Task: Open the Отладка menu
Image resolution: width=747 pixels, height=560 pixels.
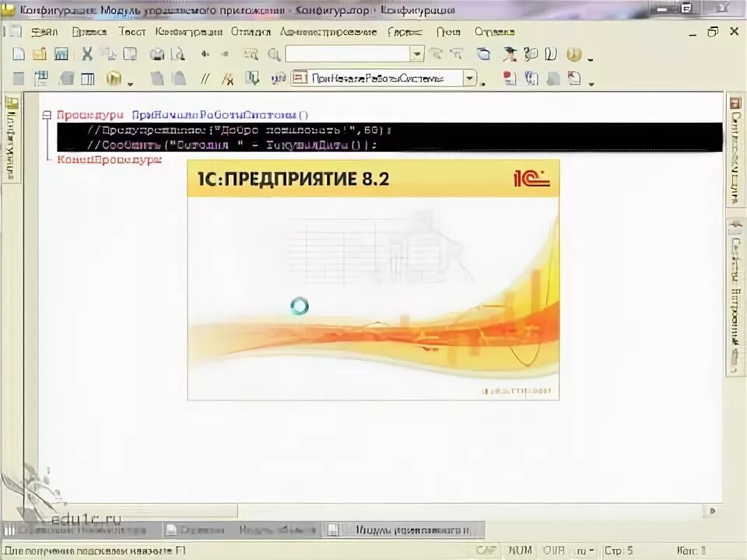Action: click(251, 32)
